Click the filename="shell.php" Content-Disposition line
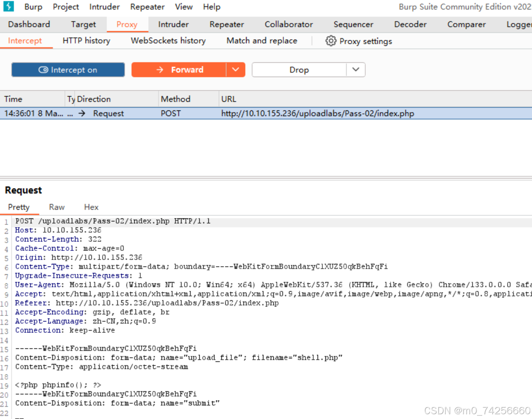Screen dimensions: 532x419 click(x=179, y=357)
